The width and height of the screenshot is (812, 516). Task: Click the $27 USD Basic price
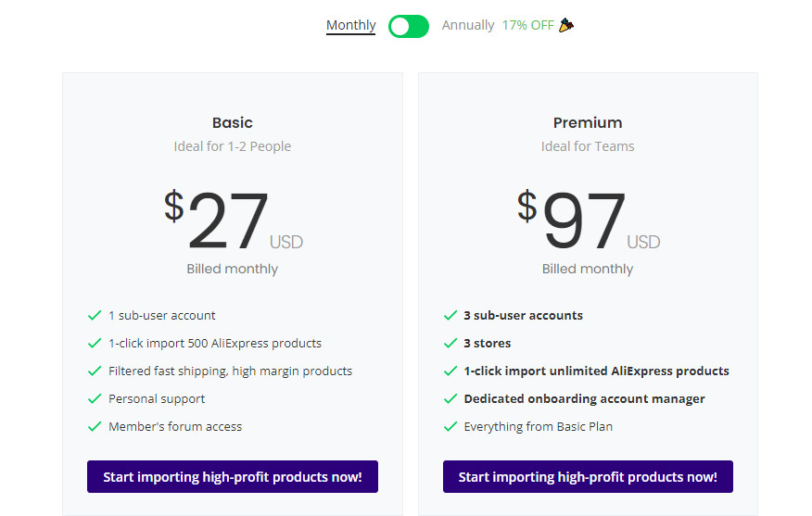point(231,222)
